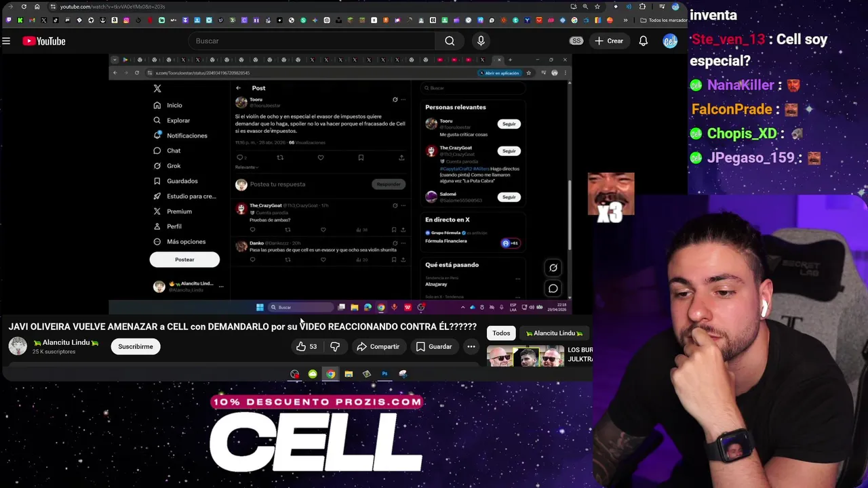Viewport: 868px width, 488px height.
Task: Click Chrome icon in the lower taskbar
Action: coord(330,373)
